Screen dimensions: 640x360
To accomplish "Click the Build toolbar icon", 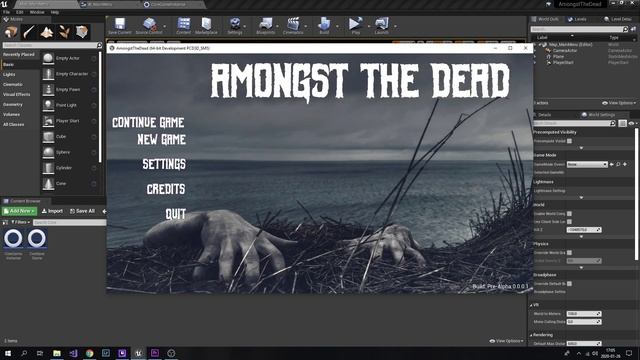I will [324, 24].
